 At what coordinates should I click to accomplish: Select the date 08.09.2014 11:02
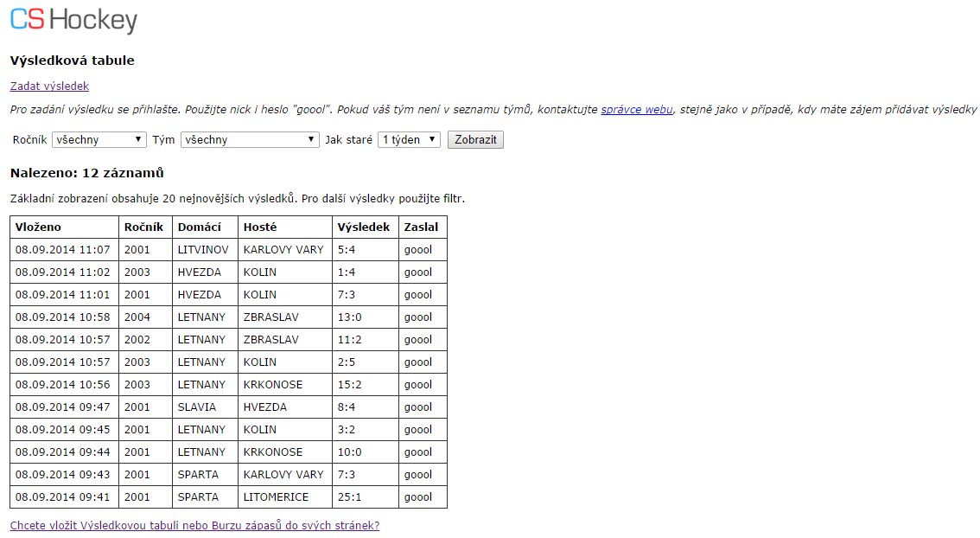(x=62, y=272)
